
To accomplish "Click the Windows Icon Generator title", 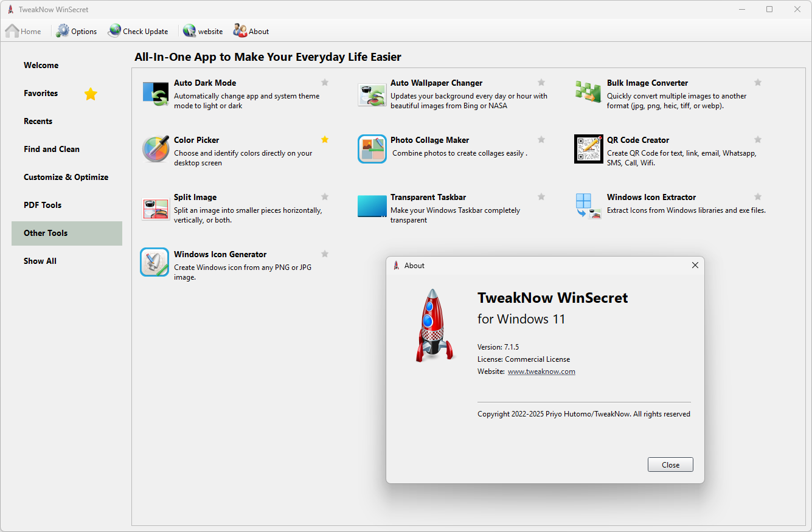I will click(220, 254).
